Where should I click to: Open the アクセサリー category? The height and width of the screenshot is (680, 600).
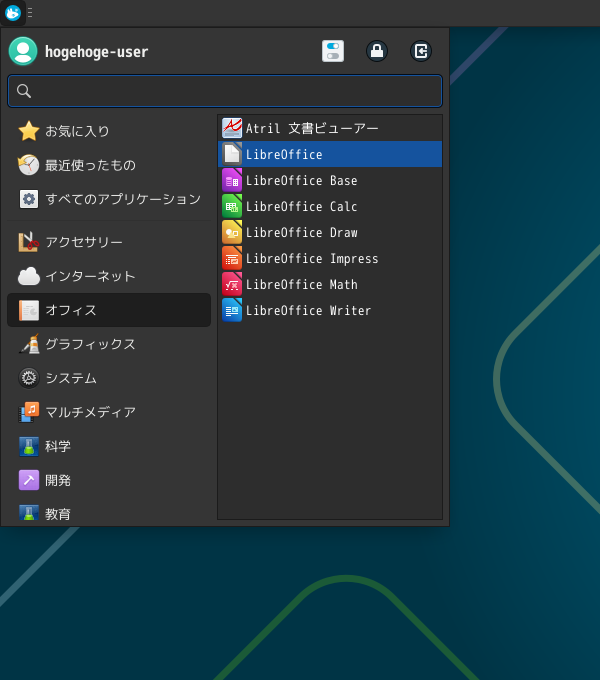[x=109, y=242]
